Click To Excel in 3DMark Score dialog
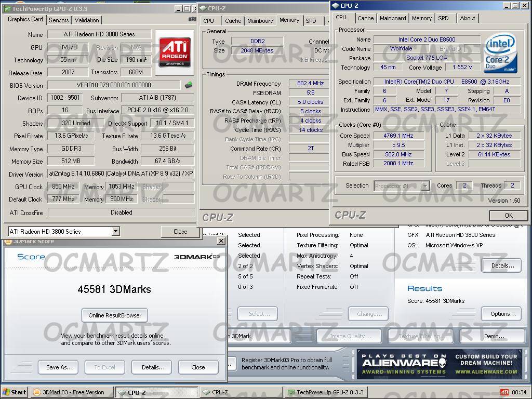Image resolution: width=532 pixels, height=399 pixels. click(104, 367)
